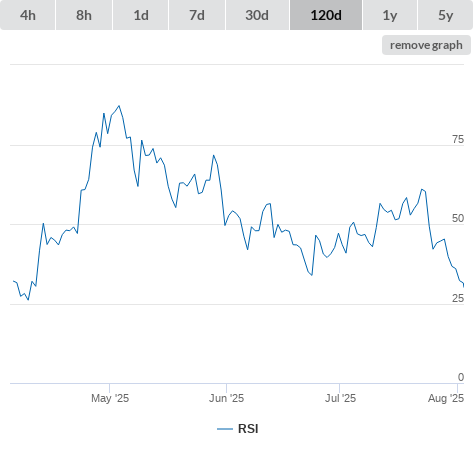Click the 75 level axis label

pos(458,139)
